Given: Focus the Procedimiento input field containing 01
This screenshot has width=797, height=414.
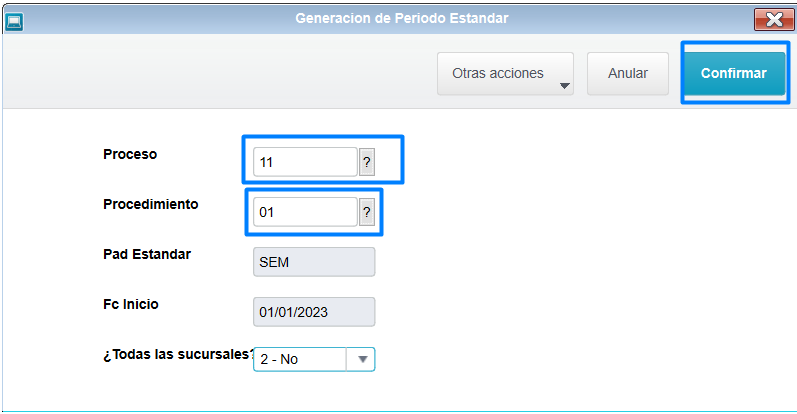Looking at the screenshot, I should [x=305, y=212].
